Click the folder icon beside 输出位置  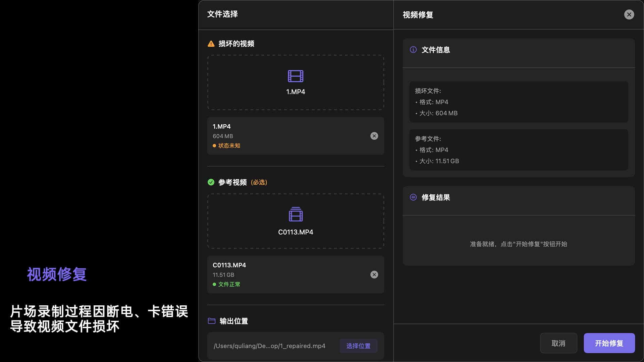tap(211, 321)
